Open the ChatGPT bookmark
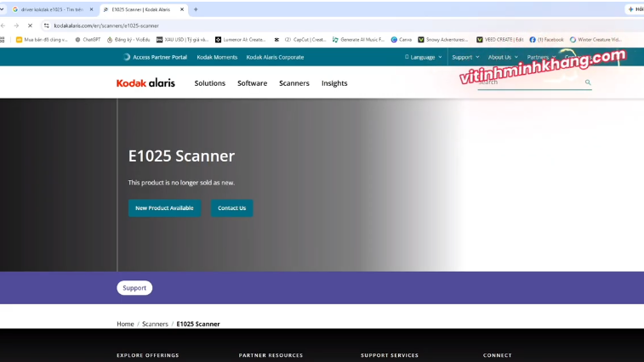 (88, 40)
